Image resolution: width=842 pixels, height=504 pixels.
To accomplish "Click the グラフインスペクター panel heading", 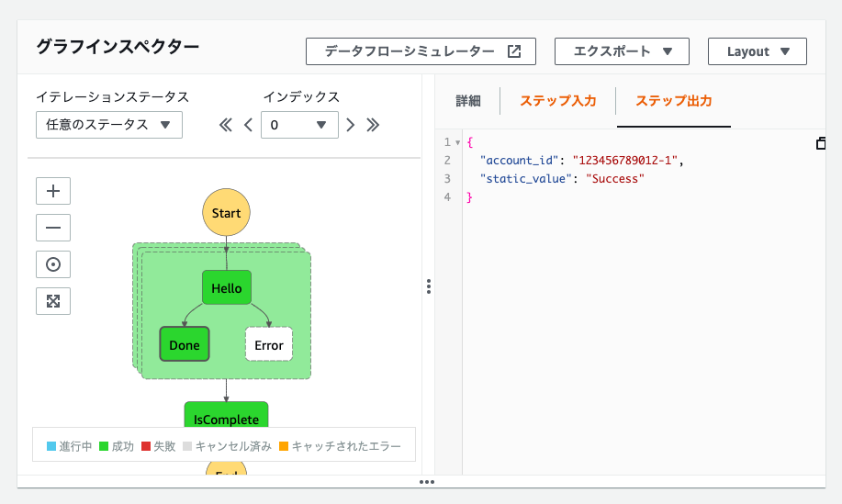I will pos(118,47).
